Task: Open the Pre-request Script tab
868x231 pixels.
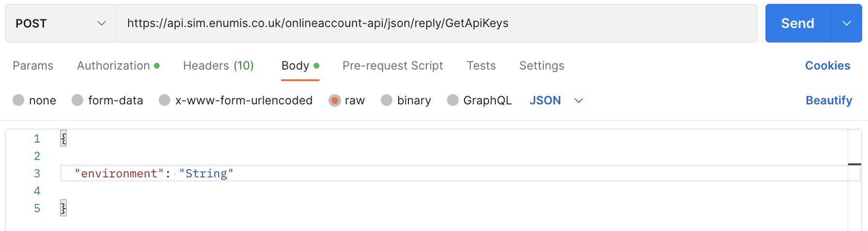Action: (x=392, y=66)
